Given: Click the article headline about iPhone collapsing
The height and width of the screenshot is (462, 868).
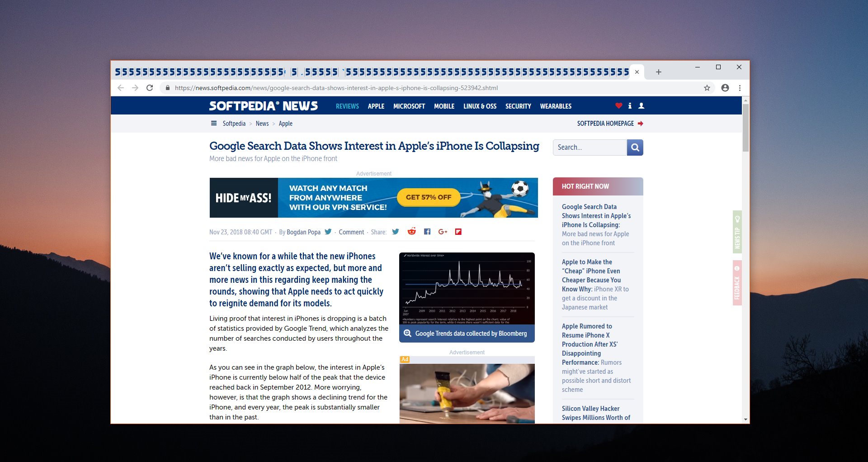Looking at the screenshot, I should pos(374,146).
